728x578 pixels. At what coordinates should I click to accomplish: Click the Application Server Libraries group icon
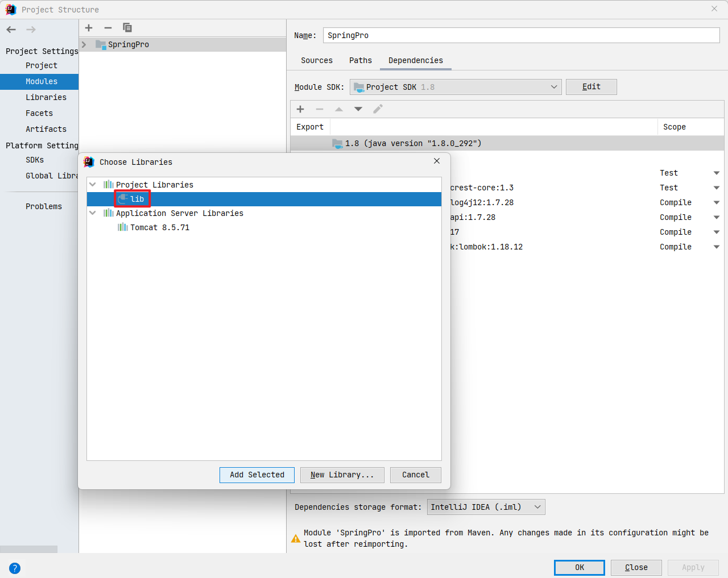[109, 213]
